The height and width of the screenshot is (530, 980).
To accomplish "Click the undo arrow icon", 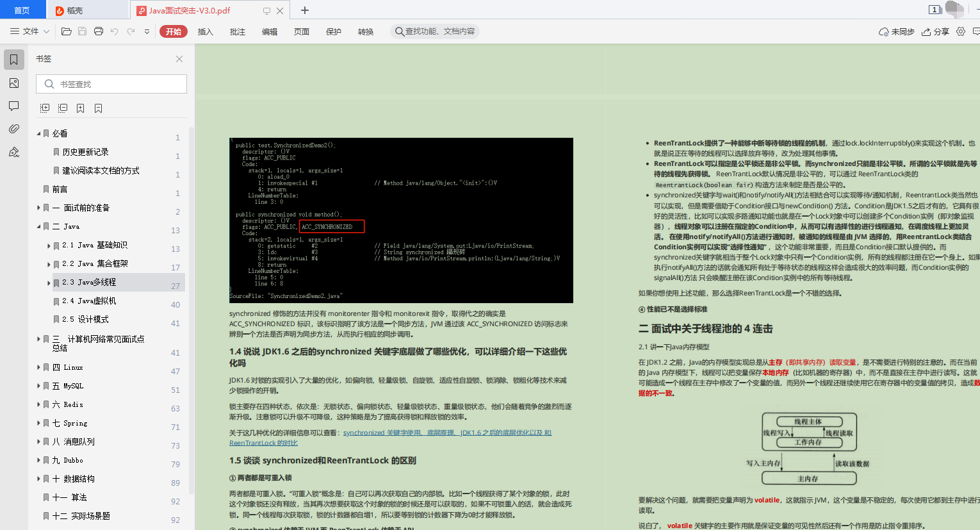I will click(115, 31).
